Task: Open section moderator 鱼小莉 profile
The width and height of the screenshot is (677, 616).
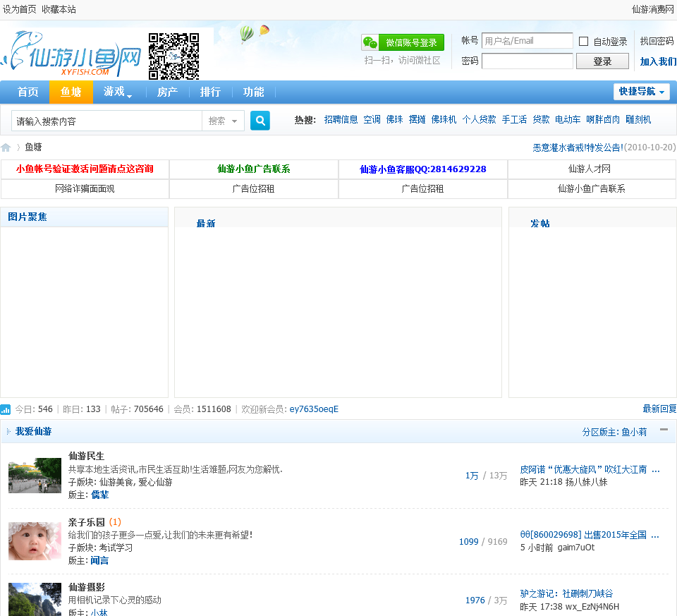Action: pos(634,432)
